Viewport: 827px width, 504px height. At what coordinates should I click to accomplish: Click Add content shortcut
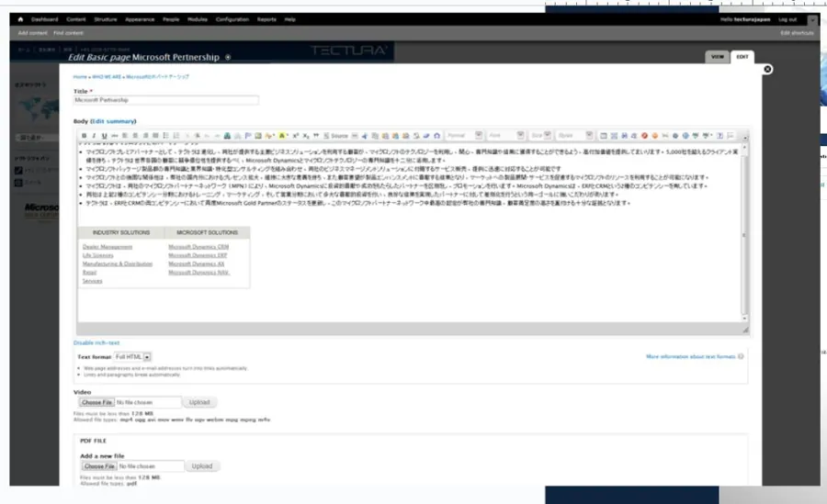click(33, 33)
